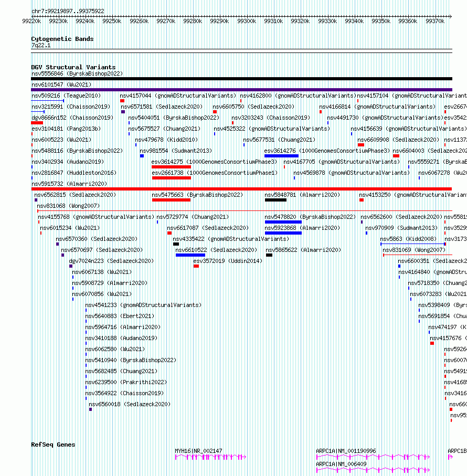Click the Cytogenetic Bands track title

tap(62, 39)
